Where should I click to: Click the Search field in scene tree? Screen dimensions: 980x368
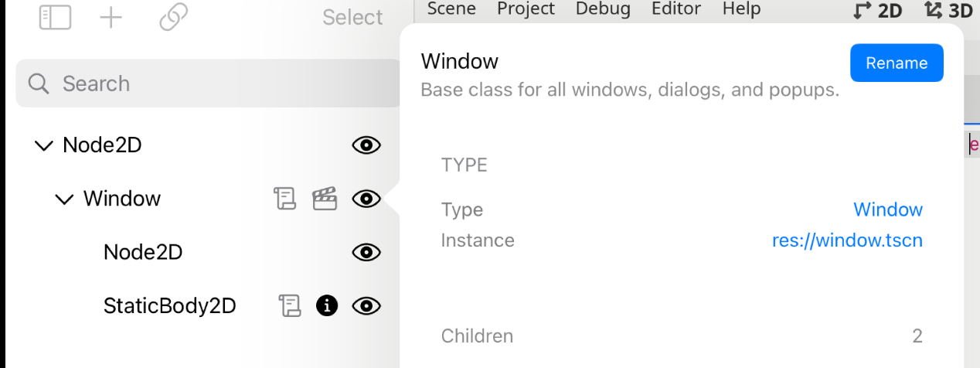pyautogui.click(x=209, y=83)
